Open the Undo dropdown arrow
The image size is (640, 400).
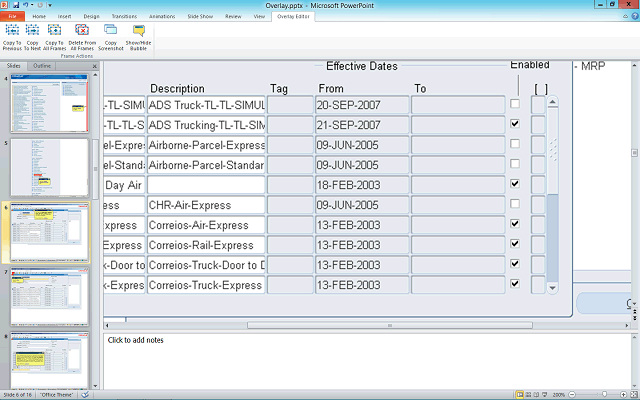34,5
